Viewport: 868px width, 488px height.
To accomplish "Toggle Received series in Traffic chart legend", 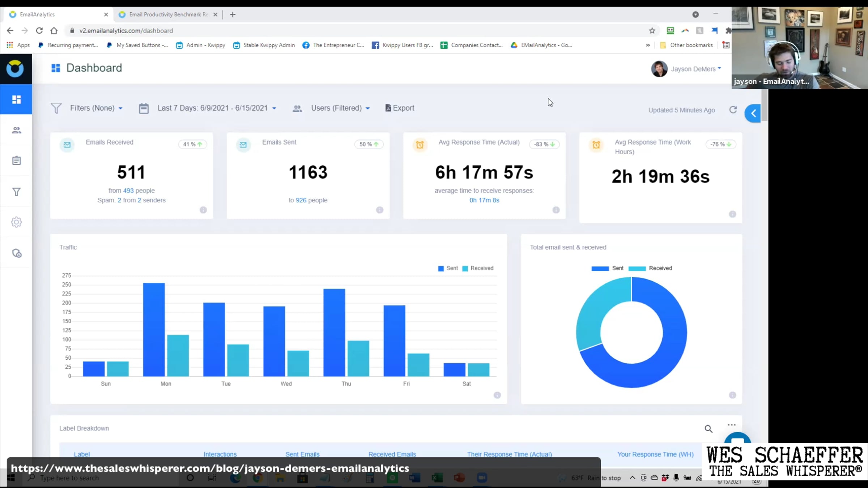I will (478, 268).
